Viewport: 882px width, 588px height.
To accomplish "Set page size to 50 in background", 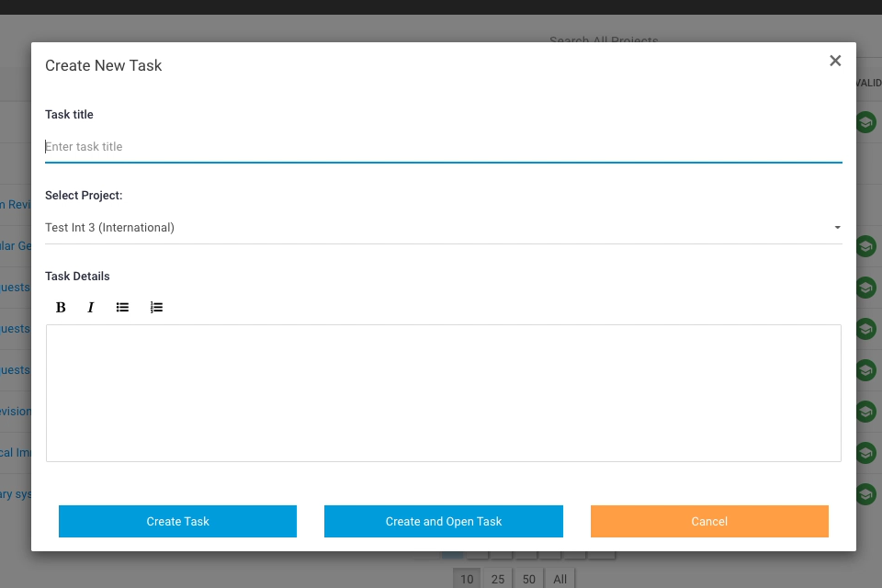I will [x=529, y=579].
